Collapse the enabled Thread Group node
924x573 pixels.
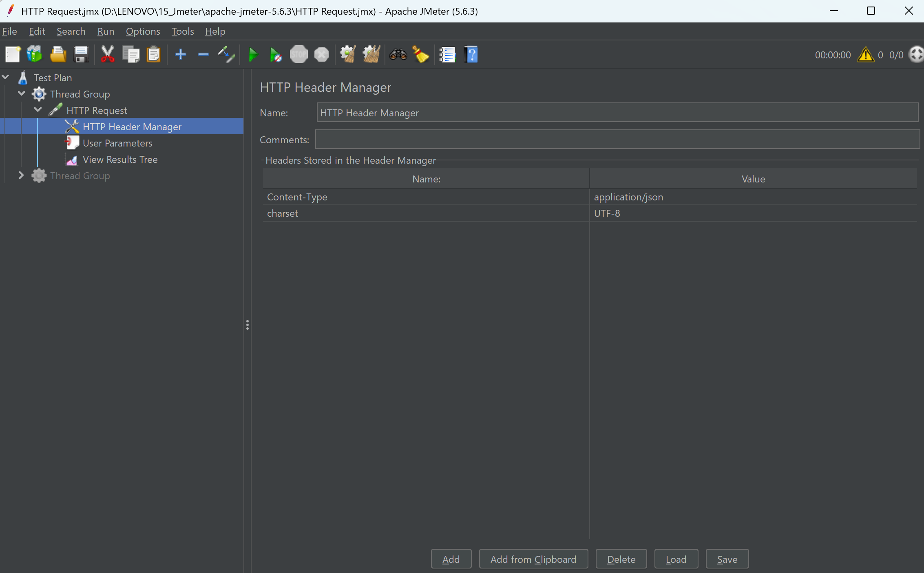click(x=22, y=93)
